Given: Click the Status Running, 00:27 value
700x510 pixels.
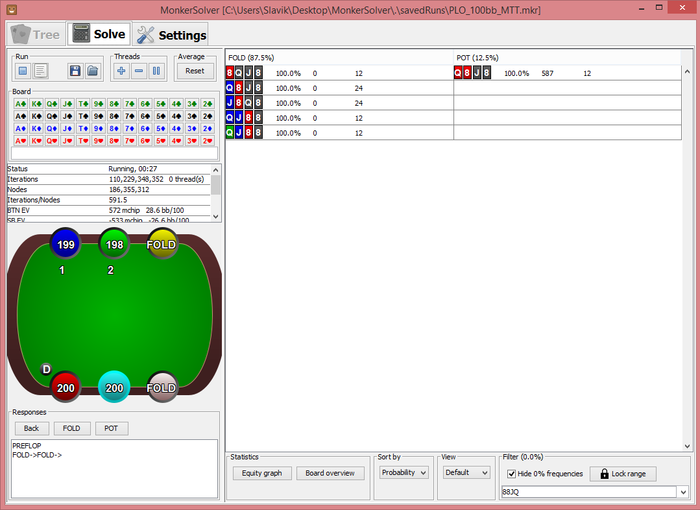Looking at the screenshot, I should click(x=133, y=169).
